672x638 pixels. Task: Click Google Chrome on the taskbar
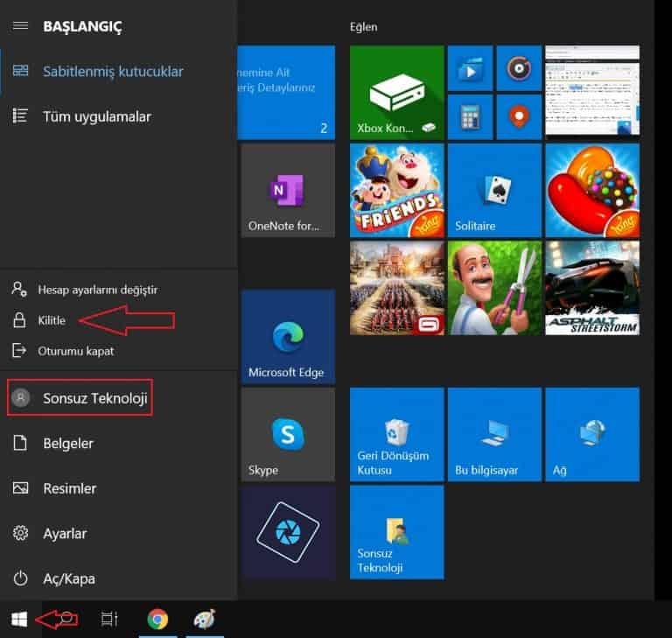coord(157,619)
